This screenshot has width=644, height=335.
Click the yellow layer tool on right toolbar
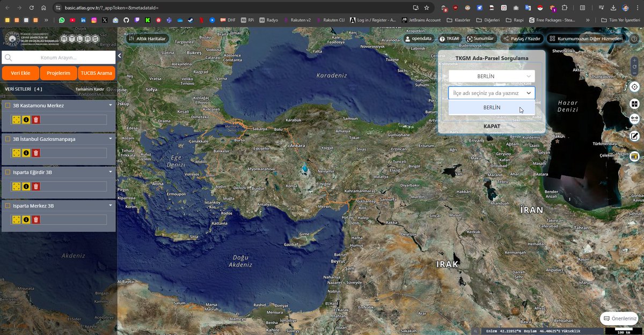(x=634, y=156)
